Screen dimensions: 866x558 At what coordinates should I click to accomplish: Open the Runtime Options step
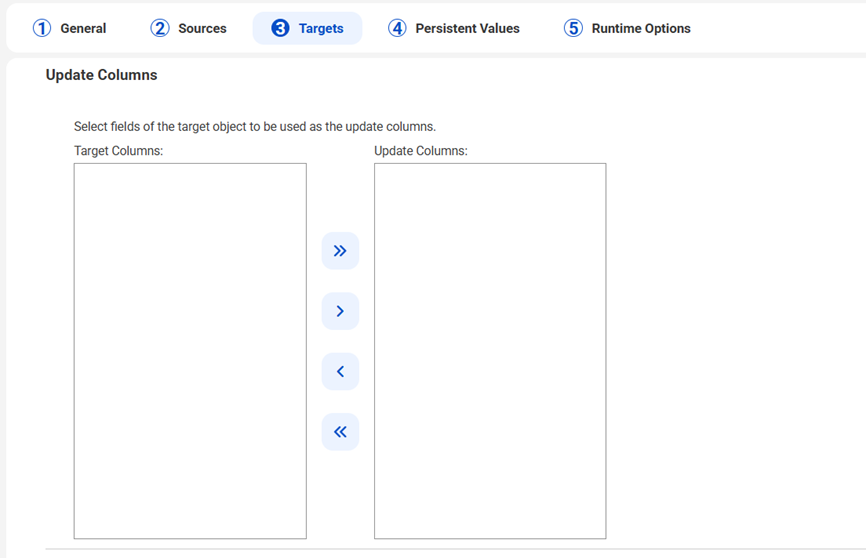627,28
